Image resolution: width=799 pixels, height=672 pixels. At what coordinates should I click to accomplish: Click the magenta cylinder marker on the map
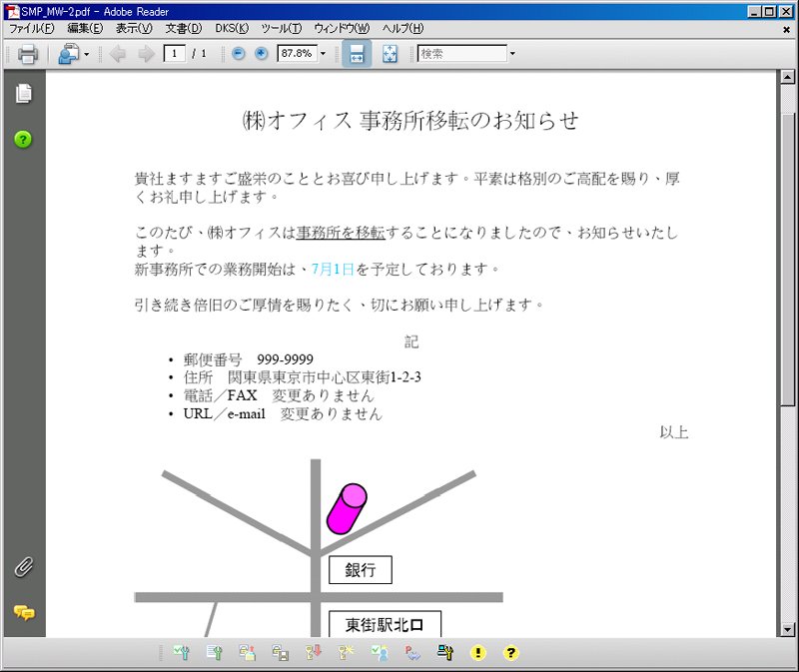(x=347, y=509)
